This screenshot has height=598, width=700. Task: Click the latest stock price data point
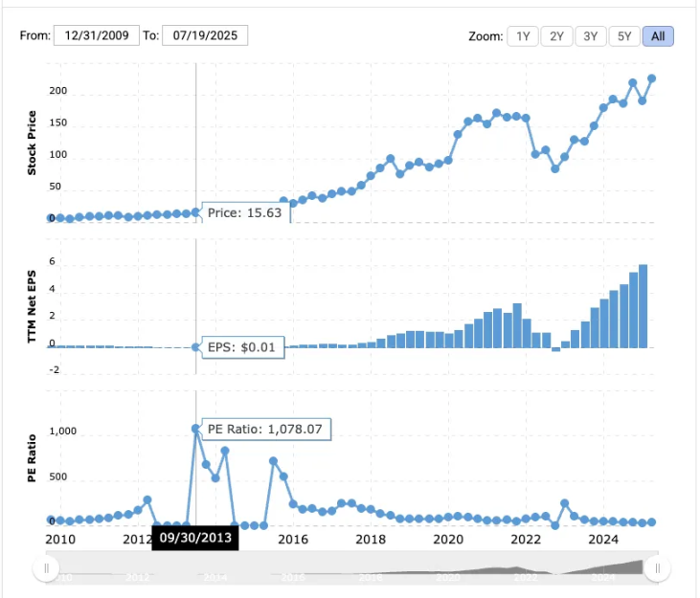652,78
